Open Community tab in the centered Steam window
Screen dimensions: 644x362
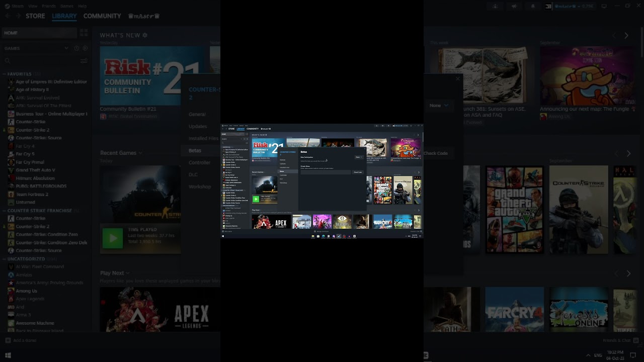(253, 129)
